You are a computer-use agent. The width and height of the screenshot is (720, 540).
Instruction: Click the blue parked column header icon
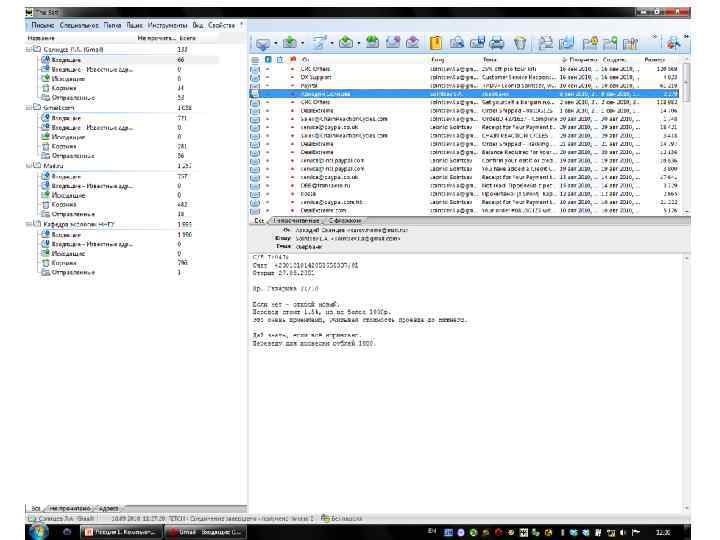268,60
